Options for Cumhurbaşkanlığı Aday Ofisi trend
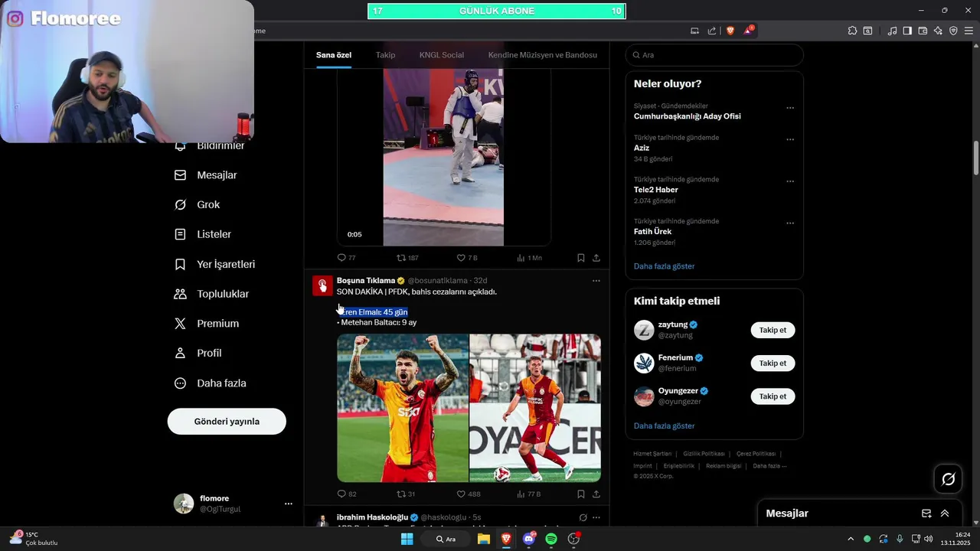Image resolution: width=980 pixels, height=551 pixels. (790, 108)
